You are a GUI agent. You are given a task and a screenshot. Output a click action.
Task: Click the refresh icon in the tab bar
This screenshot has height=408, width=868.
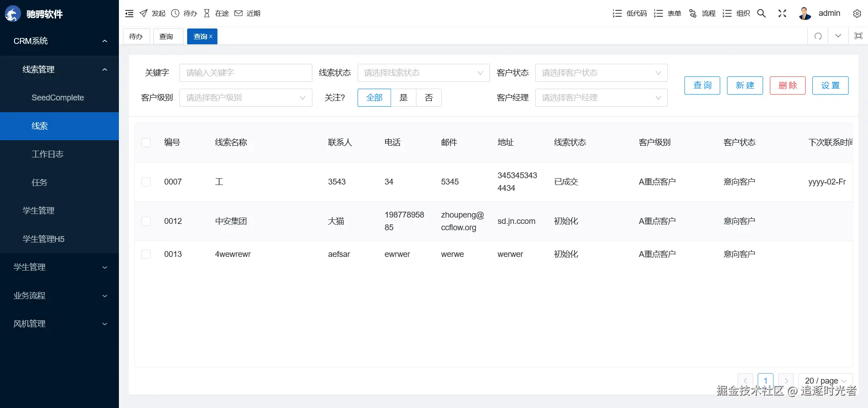tap(818, 36)
